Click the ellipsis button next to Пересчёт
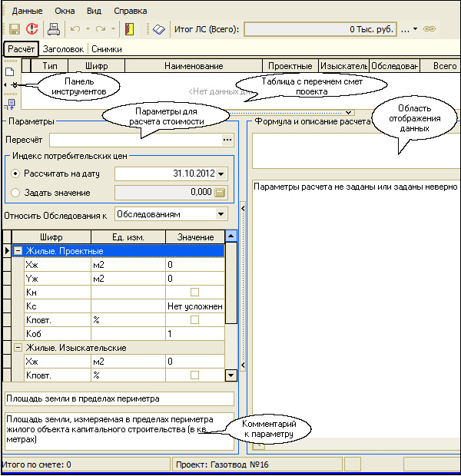Image resolution: width=461 pixels, height=476 pixels. click(227, 140)
